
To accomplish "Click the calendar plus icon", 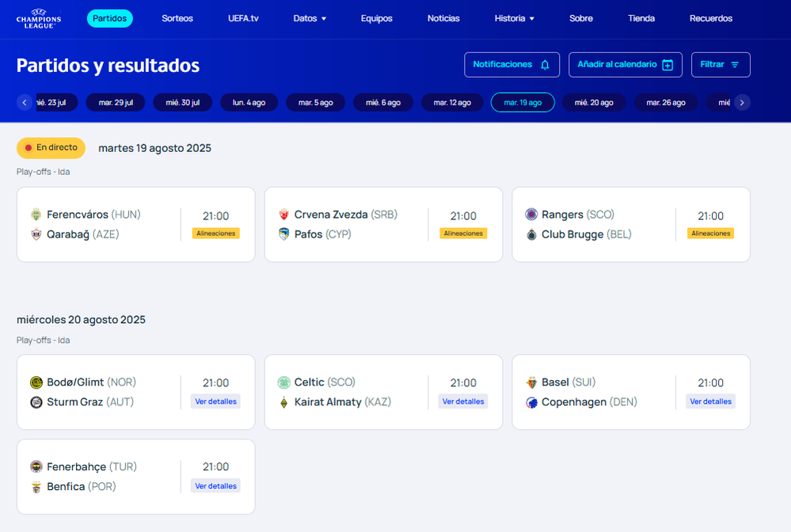I will 667,65.
